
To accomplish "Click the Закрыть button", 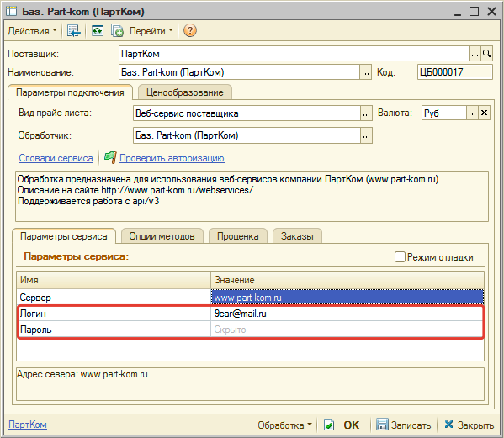I will (x=470, y=425).
